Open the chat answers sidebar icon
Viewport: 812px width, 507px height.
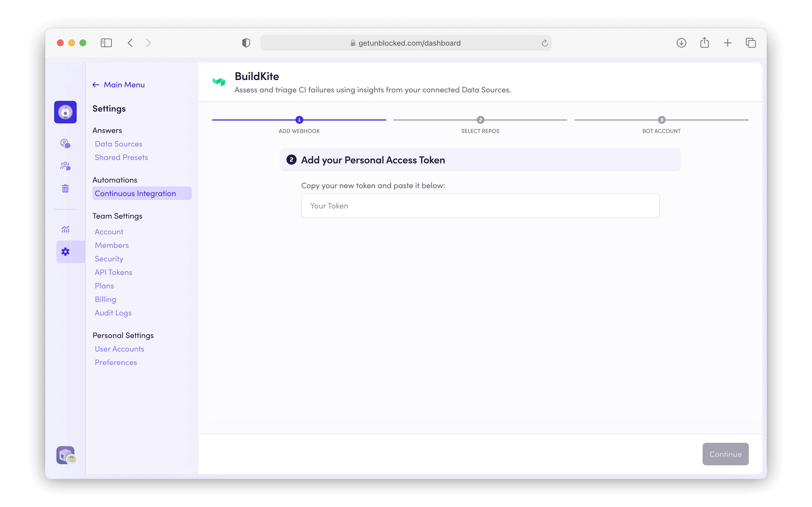(x=65, y=144)
